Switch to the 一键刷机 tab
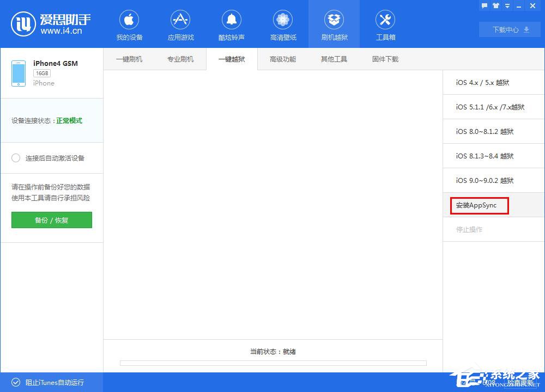Screen dimensions: 545x392 (x=129, y=59)
